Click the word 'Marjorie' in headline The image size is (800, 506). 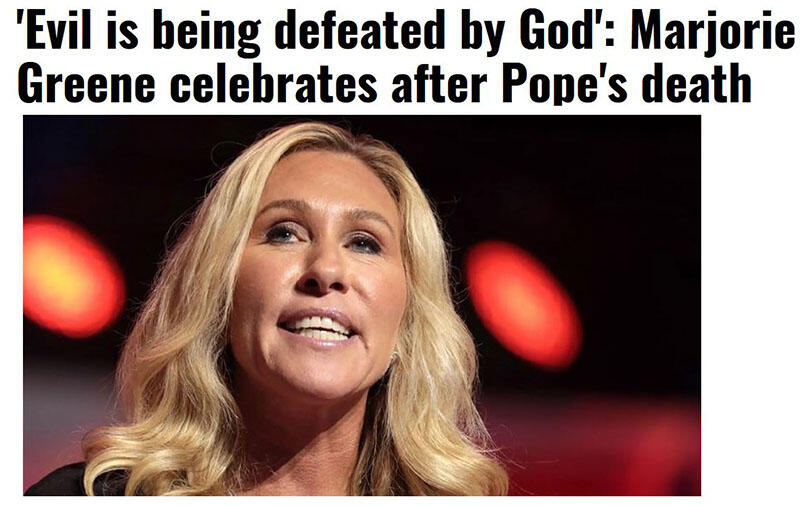tap(713, 34)
